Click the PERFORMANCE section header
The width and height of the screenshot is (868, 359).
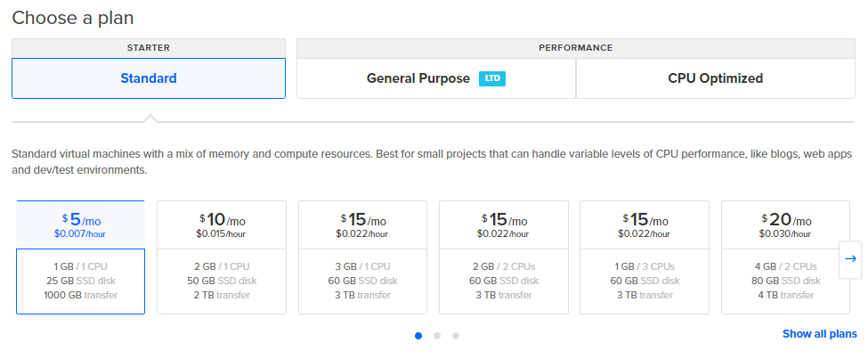[575, 47]
